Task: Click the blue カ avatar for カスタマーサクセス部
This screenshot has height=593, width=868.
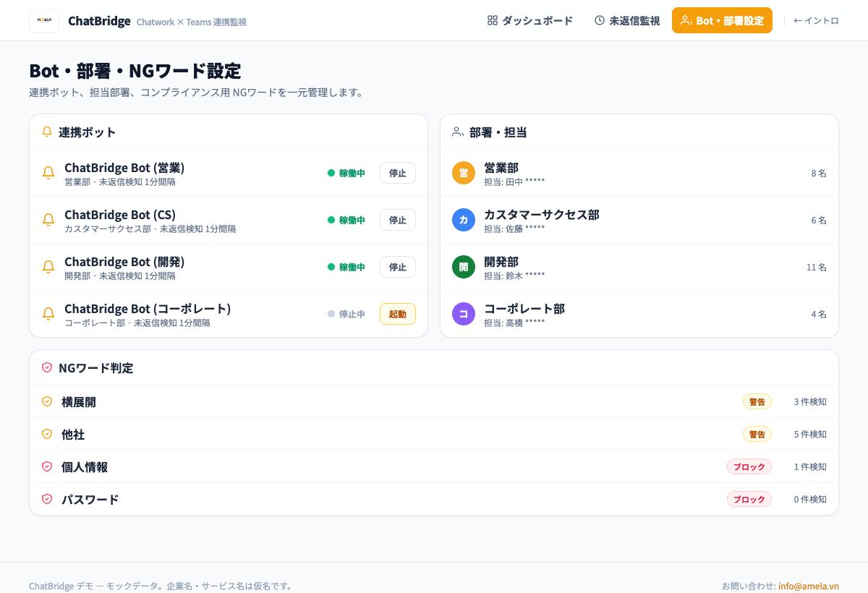Action: tap(464, 220)
